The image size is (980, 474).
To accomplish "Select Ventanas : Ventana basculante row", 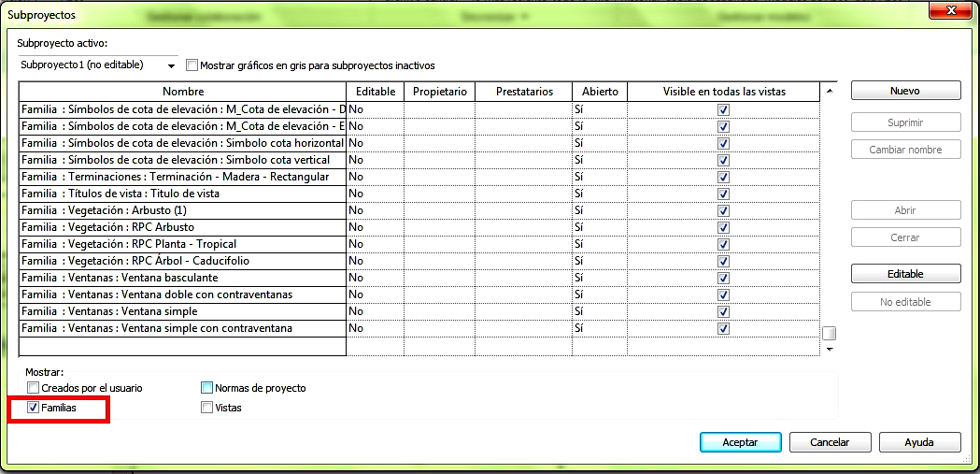I will tap(182, 278).
